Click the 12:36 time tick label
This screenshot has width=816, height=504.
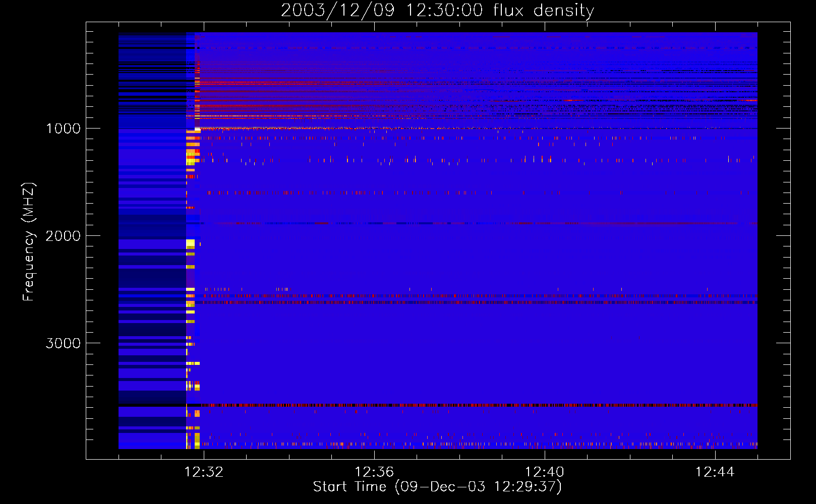[374, 472]
